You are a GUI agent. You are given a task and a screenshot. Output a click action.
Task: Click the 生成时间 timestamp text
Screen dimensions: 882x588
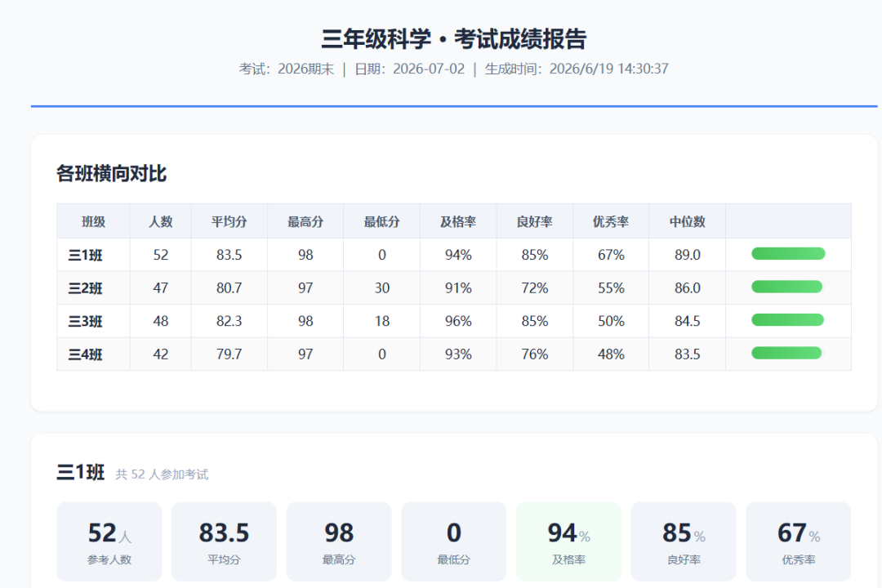pyautogui.click(x=577, y=69)
